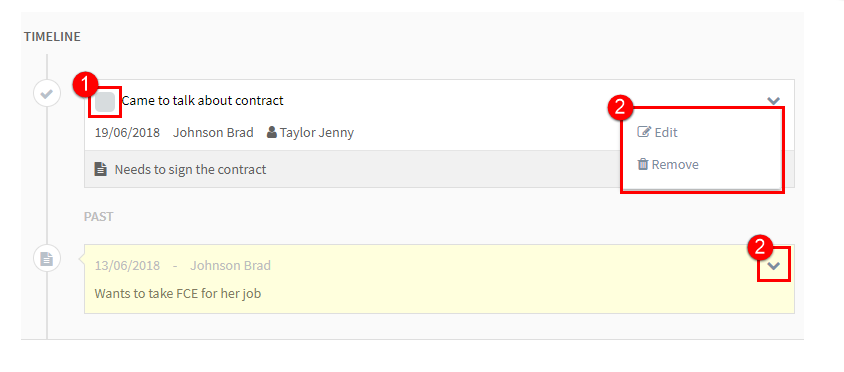Open chevron menu on the yellow note

773,265
